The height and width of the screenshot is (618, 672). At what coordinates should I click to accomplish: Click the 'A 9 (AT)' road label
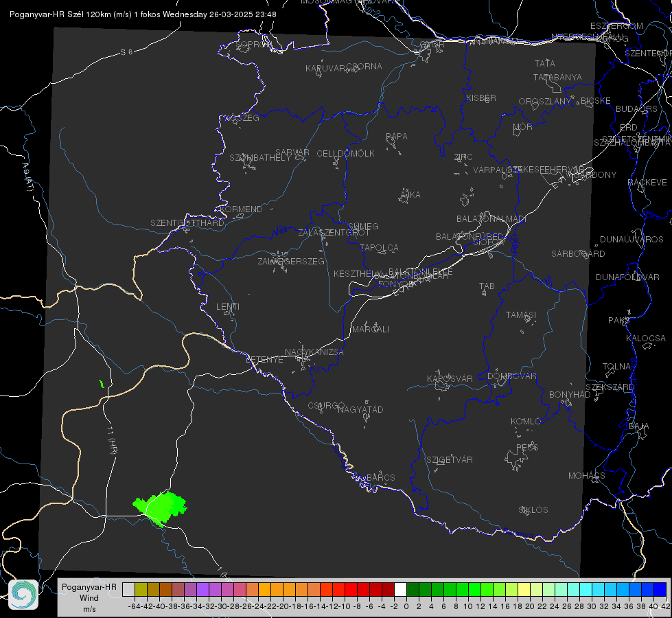27,176
